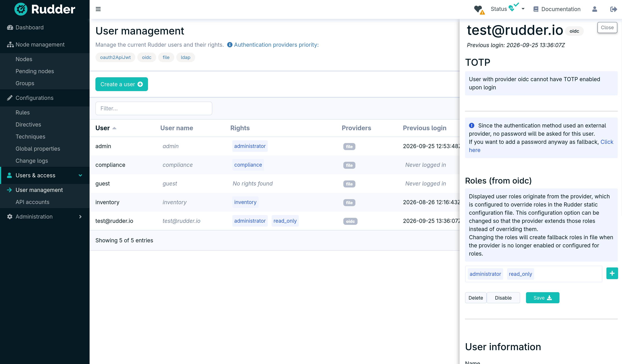Open Pending nodes in the sidebar
Image resolution: width=622 pixels, height=364 pixels.
click(34, 71)
